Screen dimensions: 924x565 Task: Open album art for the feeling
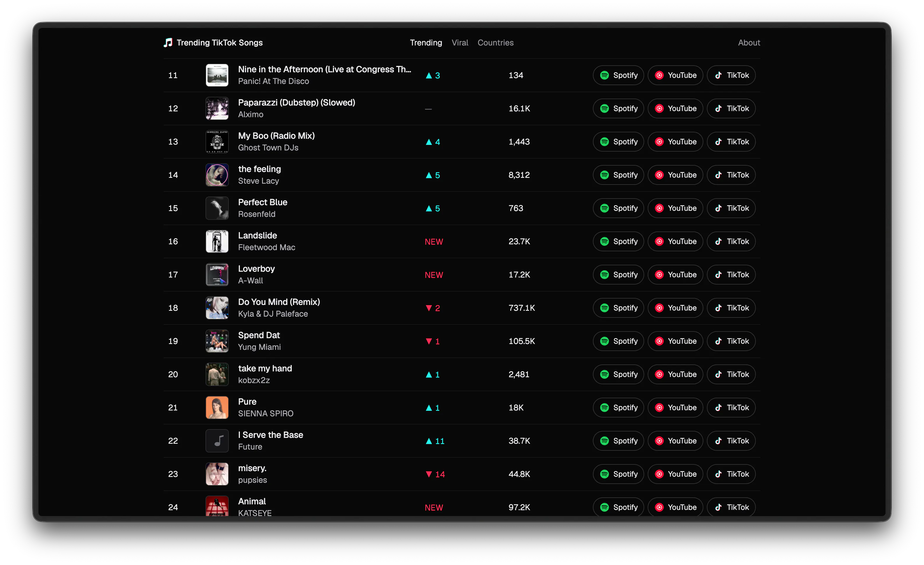217,175
